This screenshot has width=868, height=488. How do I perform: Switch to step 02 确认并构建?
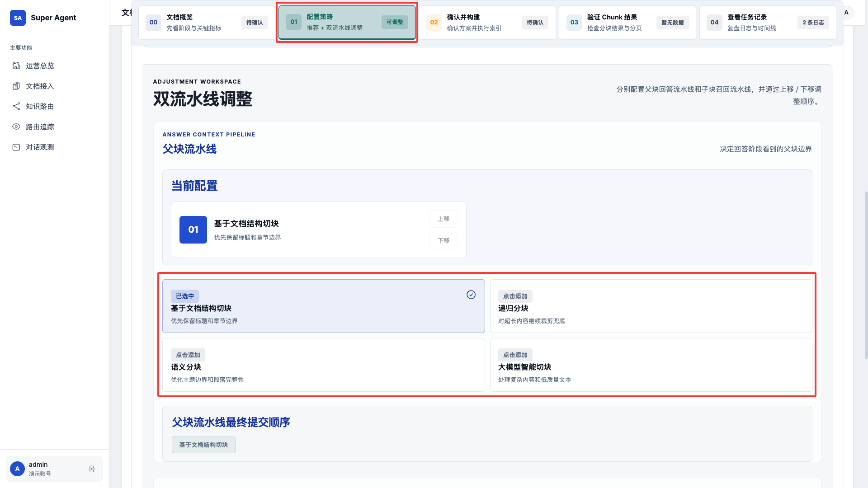pos(487,22)
